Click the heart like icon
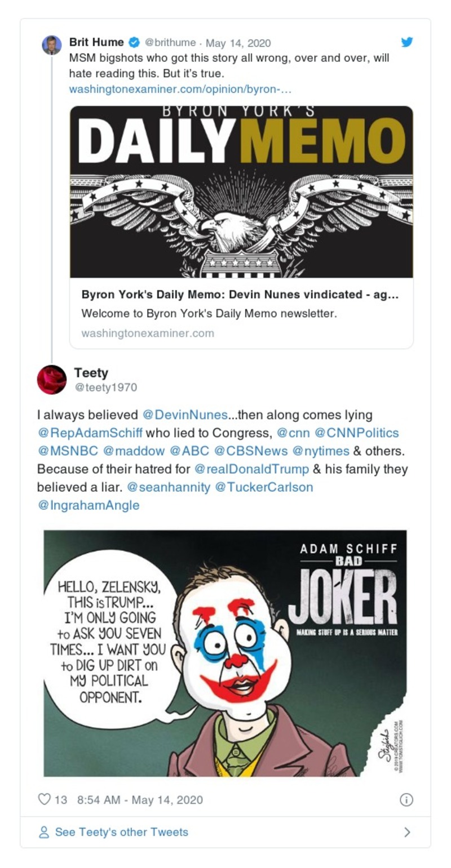This screenshot has height=868, width=451. (x=44, y=799)
